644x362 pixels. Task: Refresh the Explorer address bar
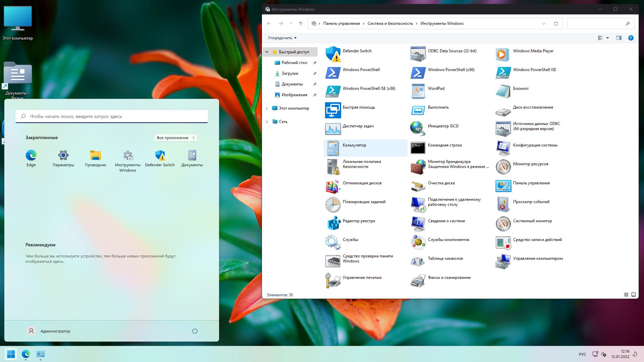coord(556,23)
